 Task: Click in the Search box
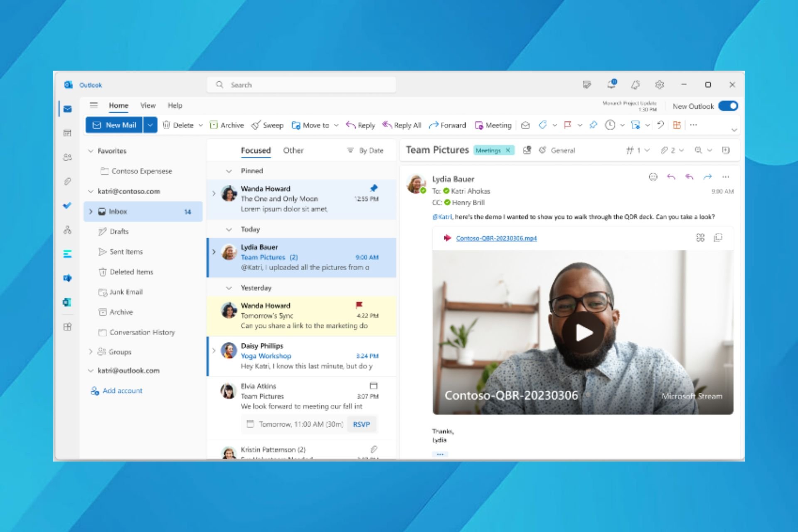[301, 85]
